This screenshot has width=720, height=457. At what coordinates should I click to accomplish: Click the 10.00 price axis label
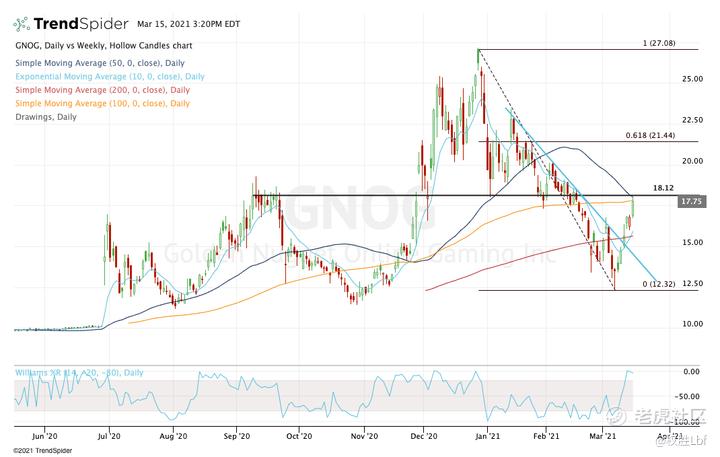[692, 324]
